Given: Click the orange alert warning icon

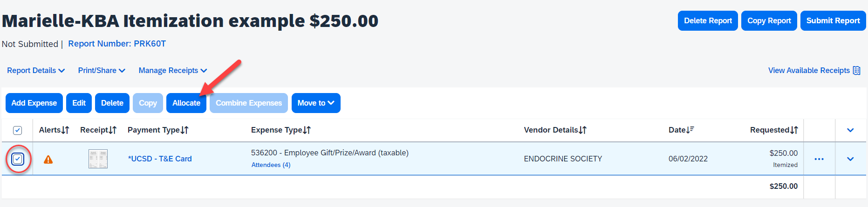Looking at the screenshot, I should click(x=48, y=160).
